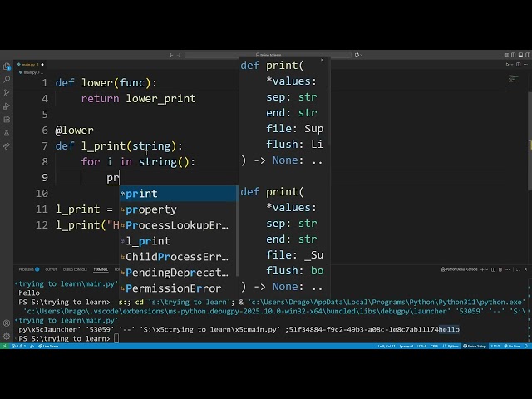Switch to the Output panel tab
The height and width of the screenshot is (399, 532).
(51, 269)
